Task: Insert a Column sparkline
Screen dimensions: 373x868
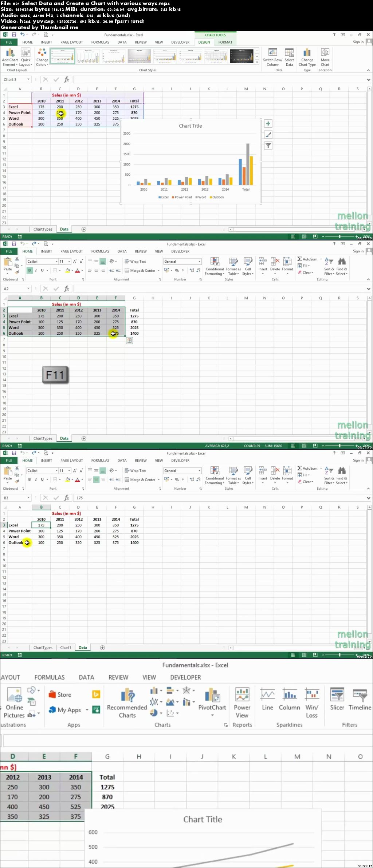Action: [x=290, y=699]
